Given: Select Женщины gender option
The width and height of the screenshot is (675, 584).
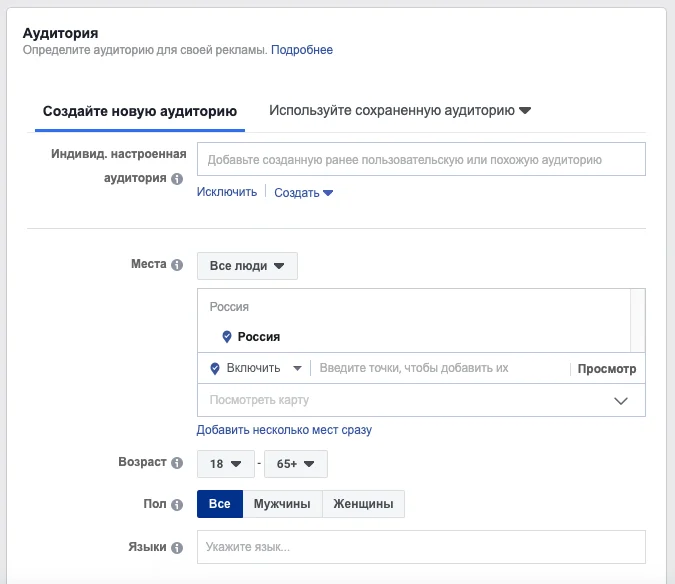Looking at the screenshot, I should pyautogui.click(x=363, y=504).
